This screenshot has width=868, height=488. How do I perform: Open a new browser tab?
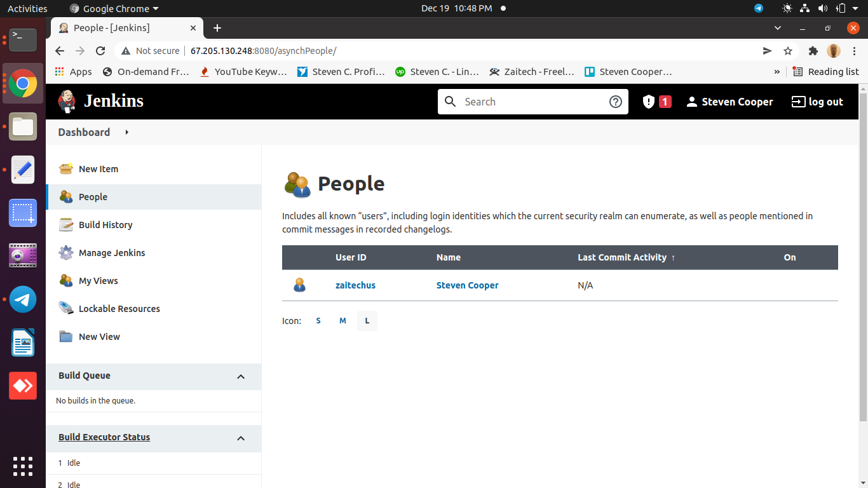tap(217, 28)
